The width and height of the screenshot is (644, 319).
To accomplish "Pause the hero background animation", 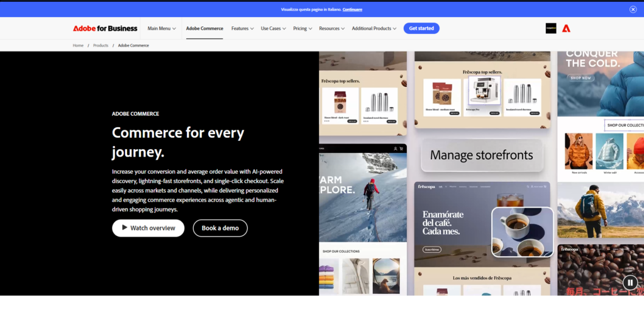I will pyautogui.click(x=630, y=283).
